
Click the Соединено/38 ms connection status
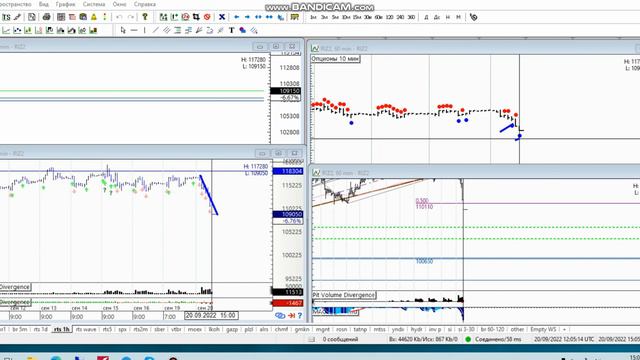(498, 339)
